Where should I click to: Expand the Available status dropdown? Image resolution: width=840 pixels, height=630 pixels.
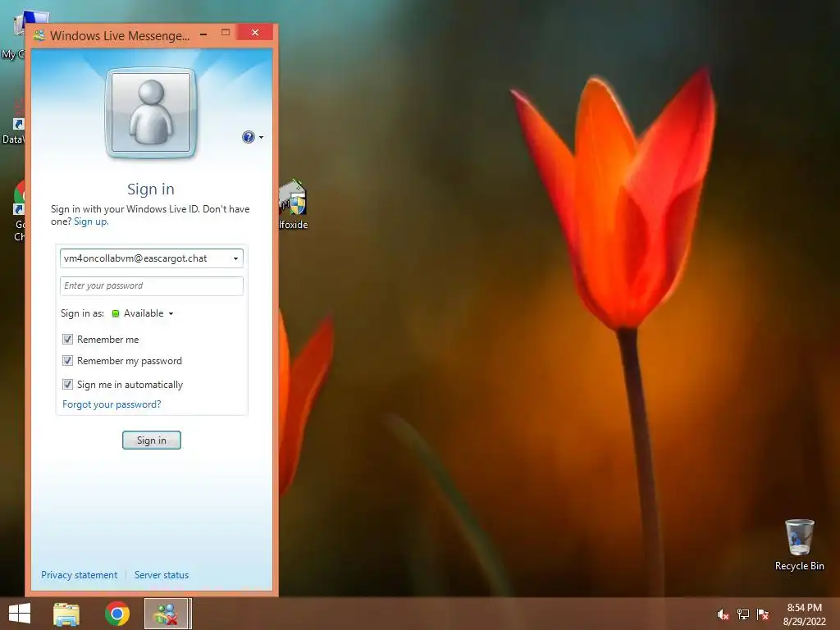point(171,314)
